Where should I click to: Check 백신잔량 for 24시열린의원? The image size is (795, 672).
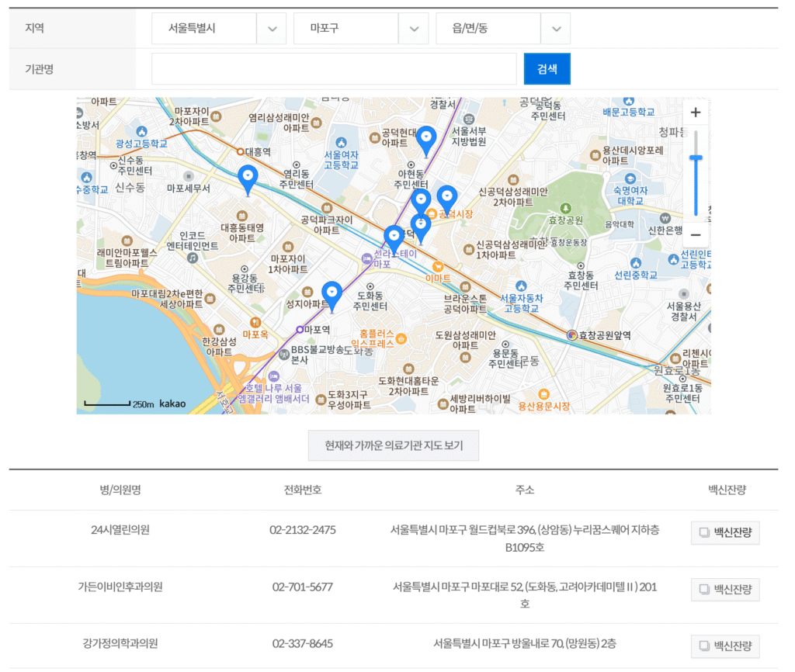tap(725, 533)
